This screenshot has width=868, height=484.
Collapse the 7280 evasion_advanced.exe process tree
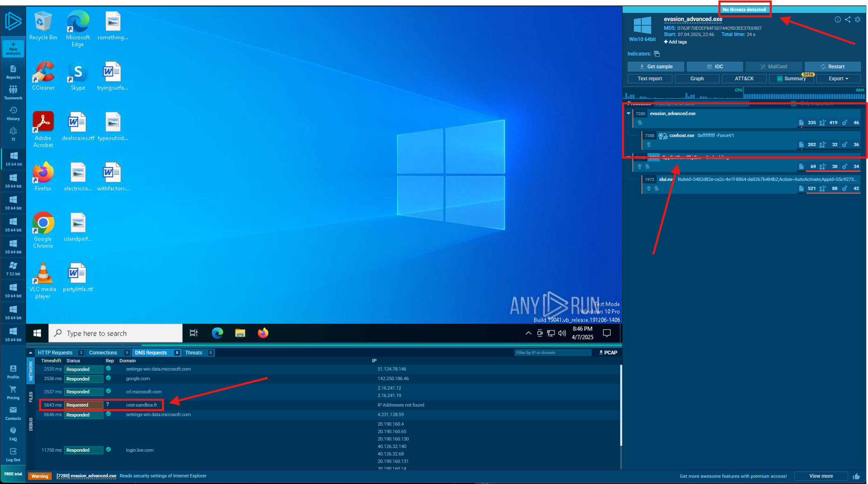pyautogui.click(x=628, y=113)
